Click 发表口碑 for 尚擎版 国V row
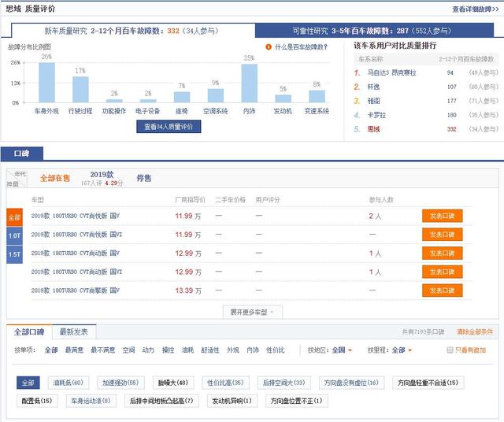Image resolution: width=504 pixels, height=422 pixels. point(443,291)
